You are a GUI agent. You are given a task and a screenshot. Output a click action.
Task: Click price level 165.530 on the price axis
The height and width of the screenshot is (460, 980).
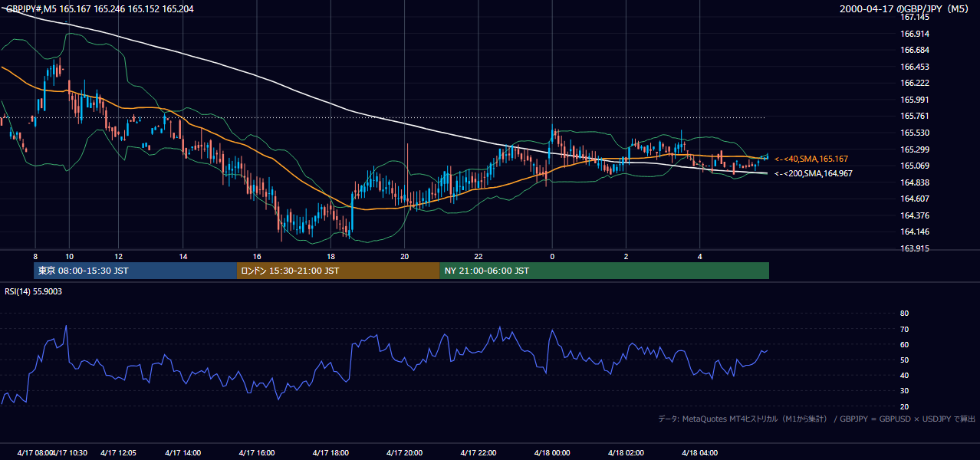(x=915, y=133)
